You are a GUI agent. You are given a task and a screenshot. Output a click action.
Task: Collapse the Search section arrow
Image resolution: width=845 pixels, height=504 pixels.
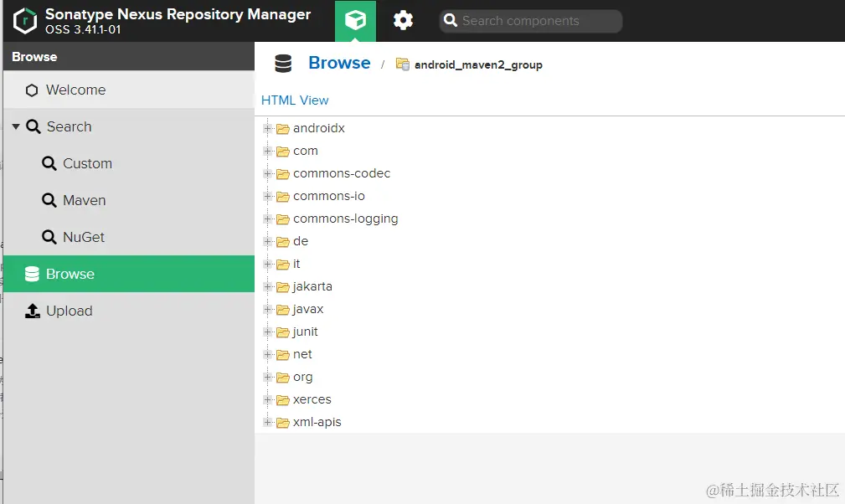pyautogui.click(x=16, y=126)
